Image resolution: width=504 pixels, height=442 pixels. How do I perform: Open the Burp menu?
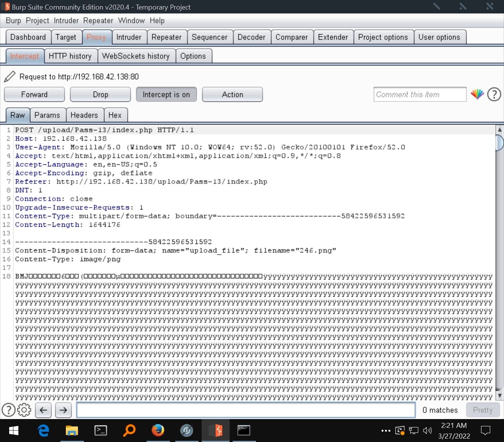[x=13, y=21]
